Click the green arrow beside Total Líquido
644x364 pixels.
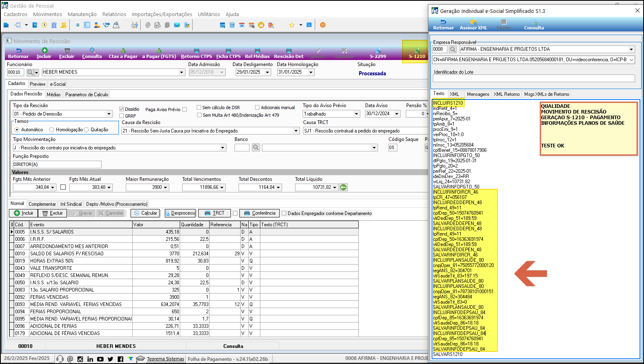(x=343, y=187)
